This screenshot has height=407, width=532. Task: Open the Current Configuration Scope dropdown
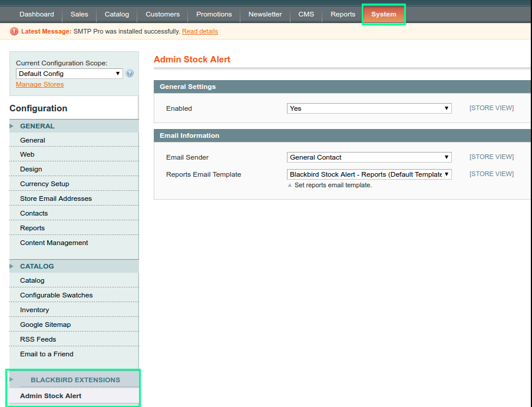pyautogui.click(x=69, y=74)
